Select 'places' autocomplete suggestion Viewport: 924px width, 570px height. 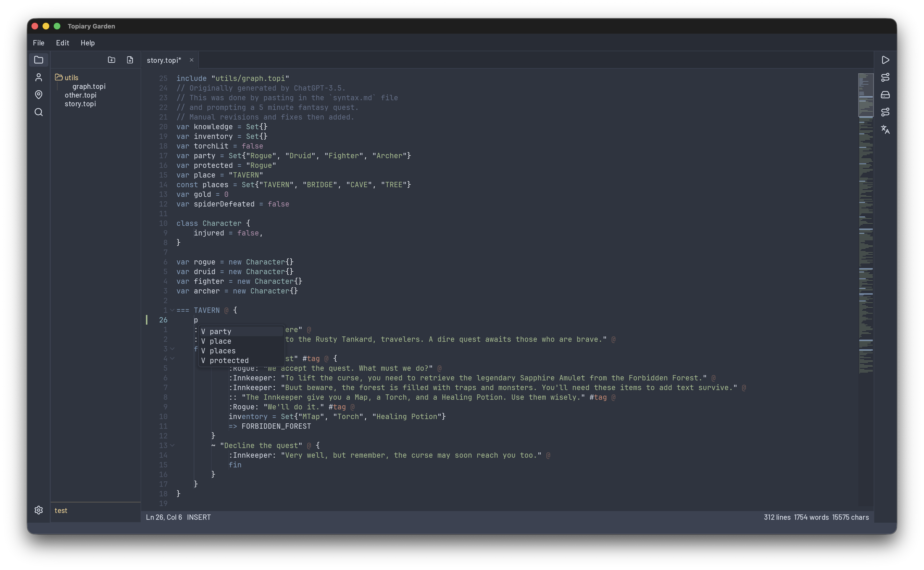223,351
